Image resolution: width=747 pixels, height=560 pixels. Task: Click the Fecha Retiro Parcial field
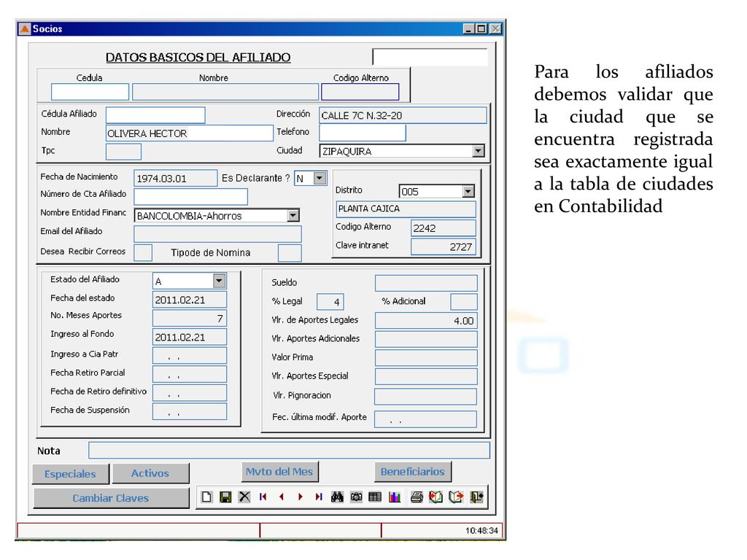coord(190,374)
